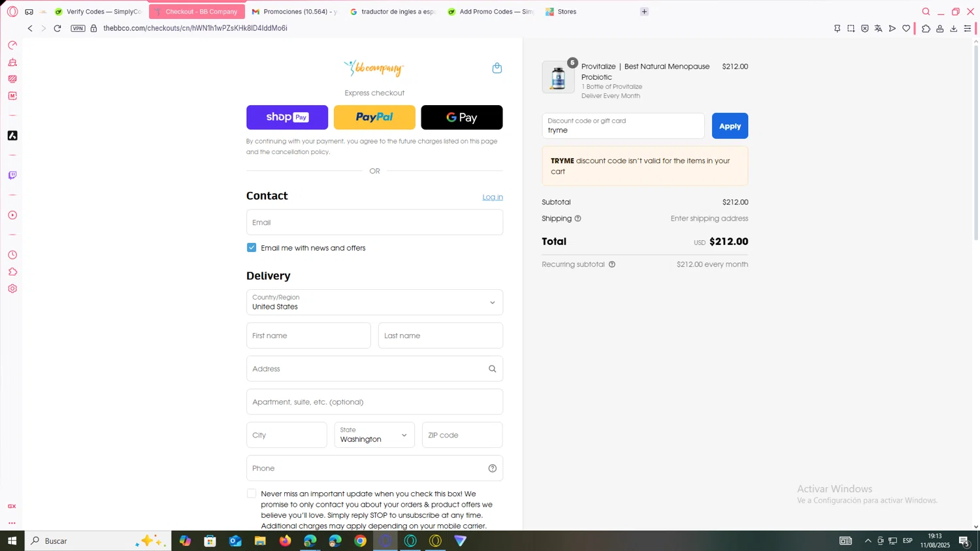Open Google Chrome from the taskbar
Image resolution: width=980 pixels, height=551 pixels.
361,541
